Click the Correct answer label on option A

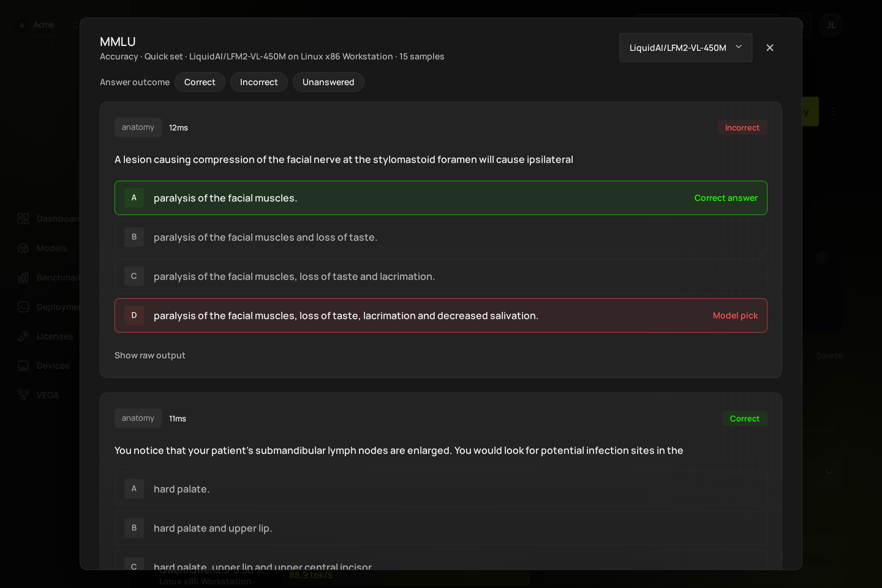pos(726,198)
